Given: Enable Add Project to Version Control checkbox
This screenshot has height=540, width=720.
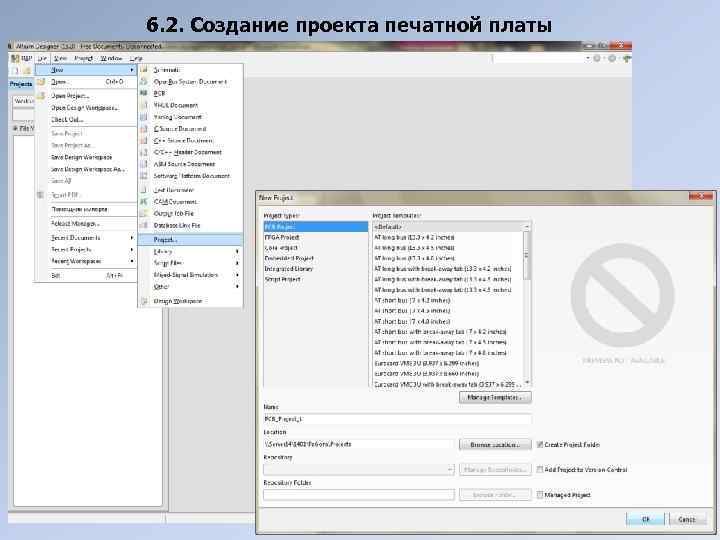Looking at the screenshot, I should 540,469.
